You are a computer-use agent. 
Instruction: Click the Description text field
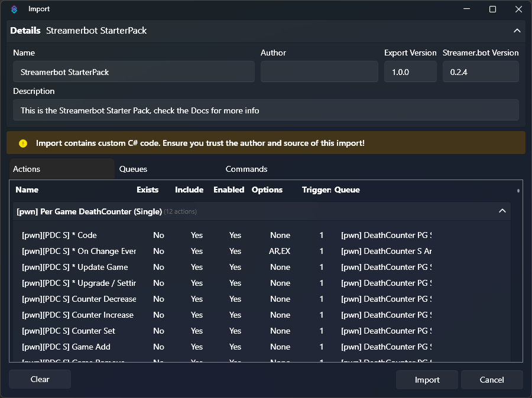265,110
